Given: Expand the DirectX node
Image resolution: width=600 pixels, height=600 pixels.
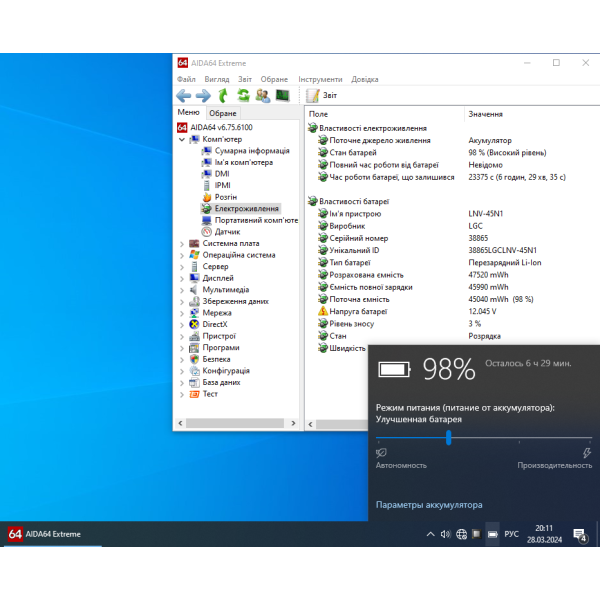Looking at the screenshot, I should [182, 325].
